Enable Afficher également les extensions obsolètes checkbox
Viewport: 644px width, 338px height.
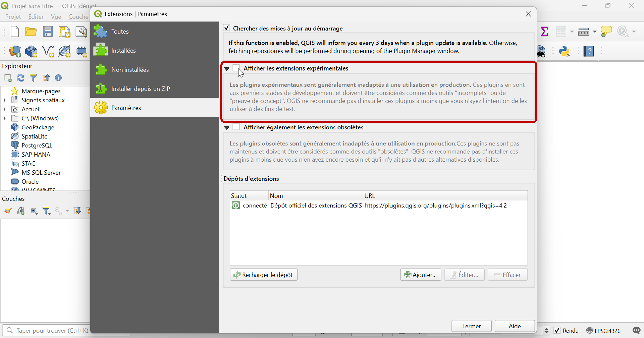coord(236,127)
